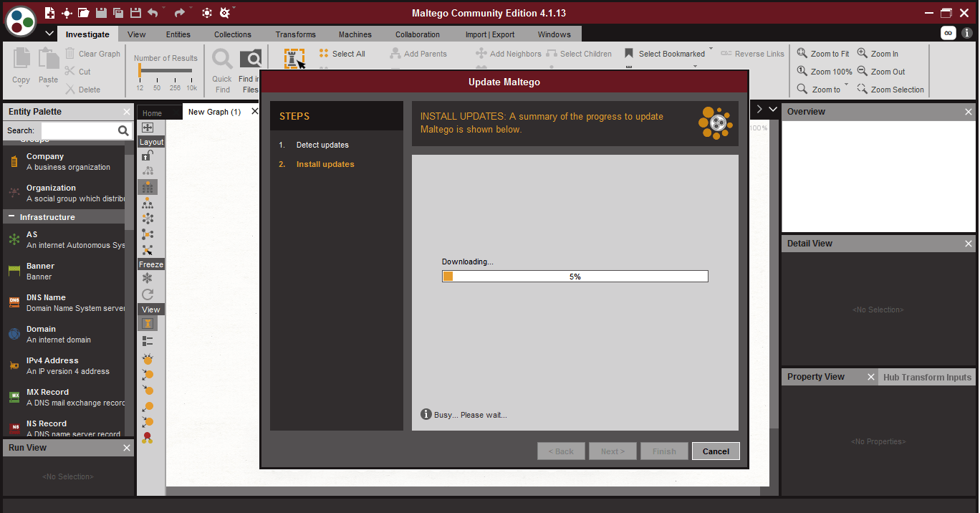Click the snowflake Freeze layout icon
The image size is (980, 513).
148,278
